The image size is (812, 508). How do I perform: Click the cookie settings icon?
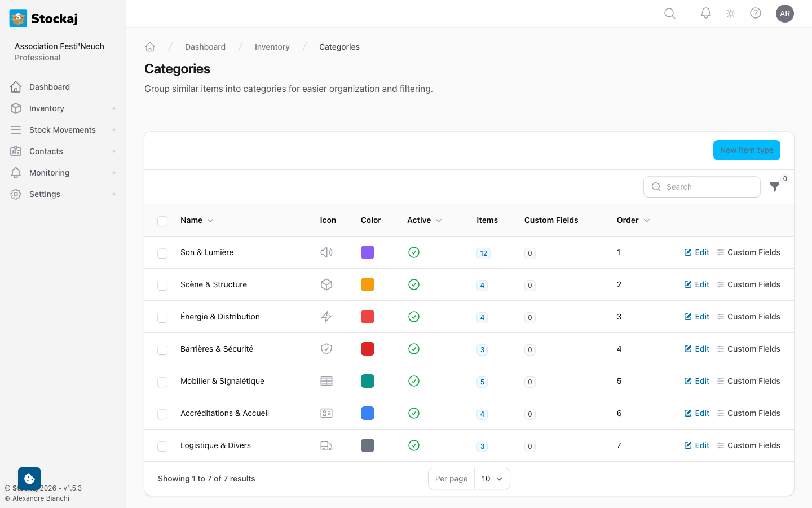click(29, 479)
